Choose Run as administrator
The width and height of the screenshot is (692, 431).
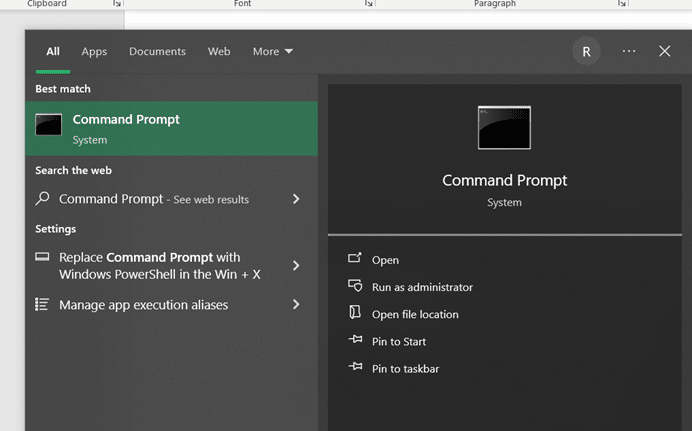click(x=422, y=287)
